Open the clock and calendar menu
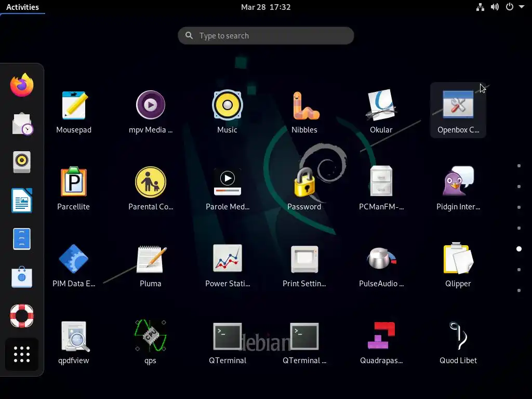Screen dimensions: 532x399 (x=265, y=7)
